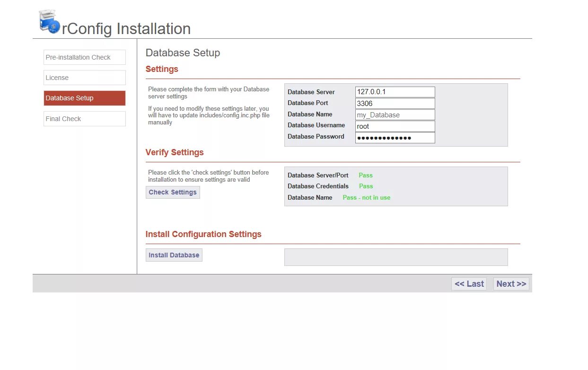
Task: Click the Database Name label beside the input field
Action: (x=310, y=114)
